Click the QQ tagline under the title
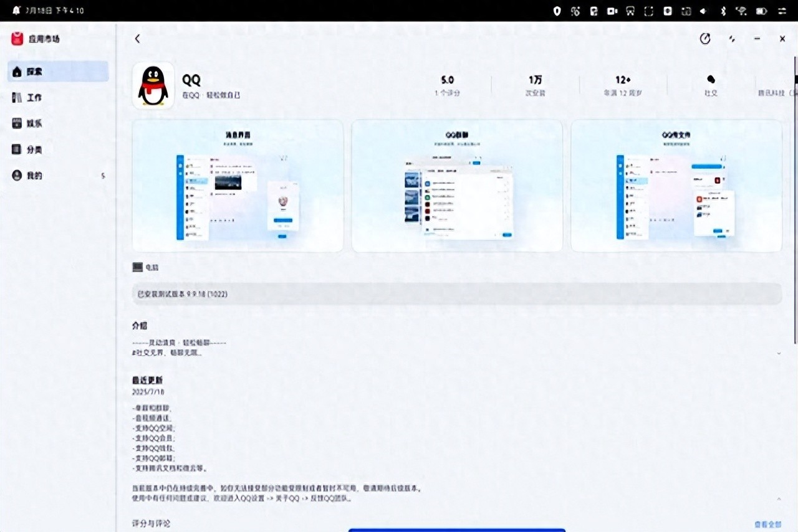 [211, 95]
